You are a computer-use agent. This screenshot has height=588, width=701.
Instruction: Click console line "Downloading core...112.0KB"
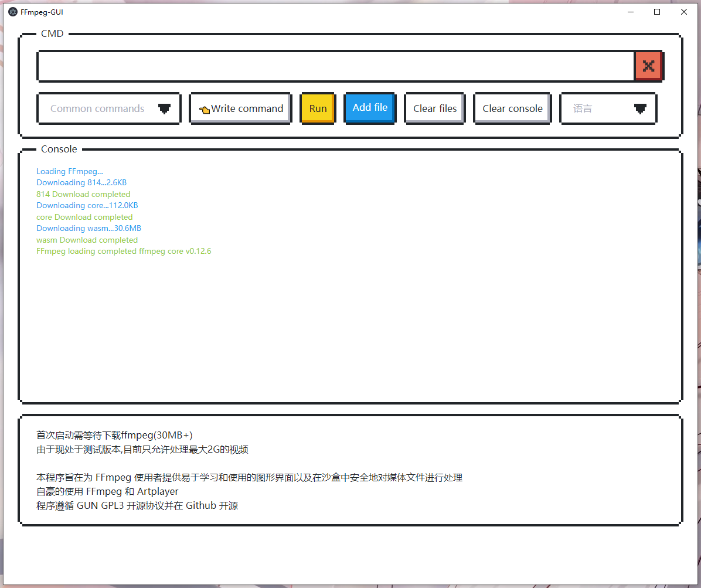[x=87, y=205]
